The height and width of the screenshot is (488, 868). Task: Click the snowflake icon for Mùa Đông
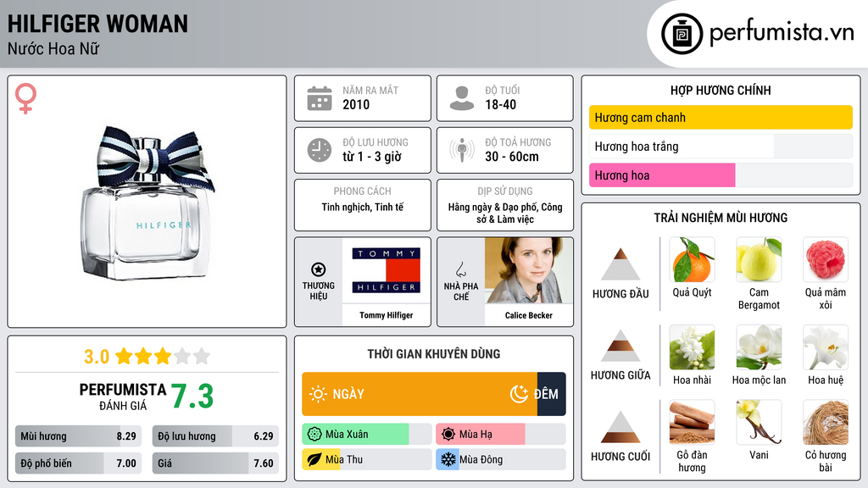pyautogui.click(x=448, y=459)
